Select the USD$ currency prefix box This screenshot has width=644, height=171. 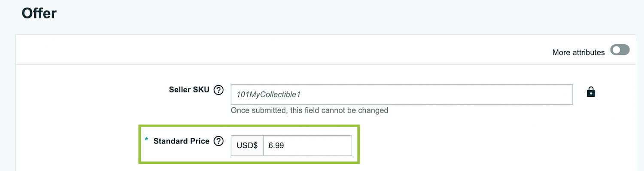[x=247, y=146]
